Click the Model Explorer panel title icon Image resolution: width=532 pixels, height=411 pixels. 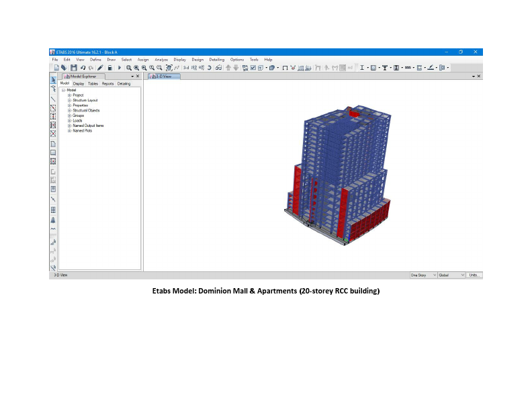click(67, 77)
